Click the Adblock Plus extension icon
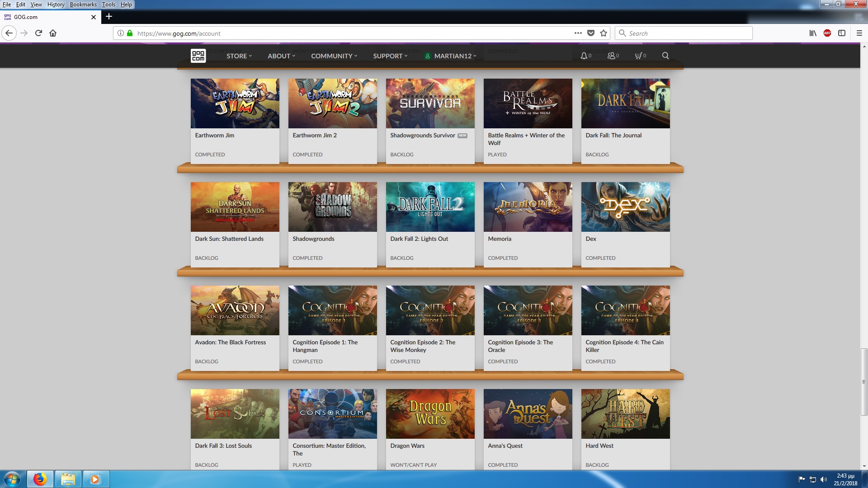 [827, 33]
